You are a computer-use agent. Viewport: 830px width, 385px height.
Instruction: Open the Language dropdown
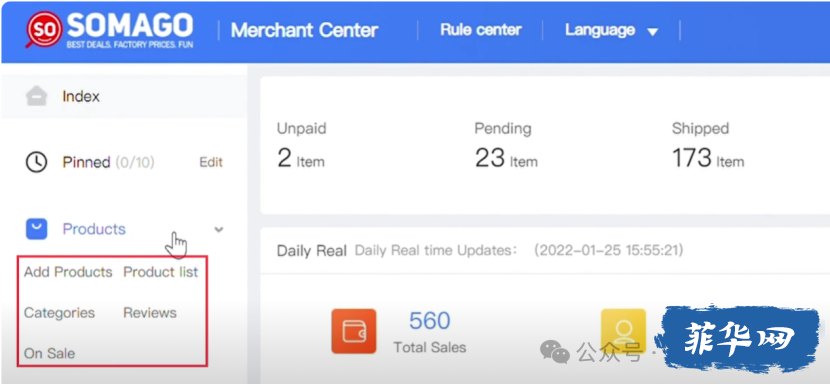(611, 30)
